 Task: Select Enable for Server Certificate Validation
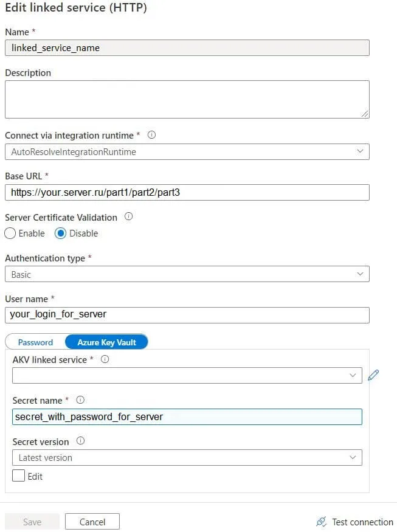point(10,233)
